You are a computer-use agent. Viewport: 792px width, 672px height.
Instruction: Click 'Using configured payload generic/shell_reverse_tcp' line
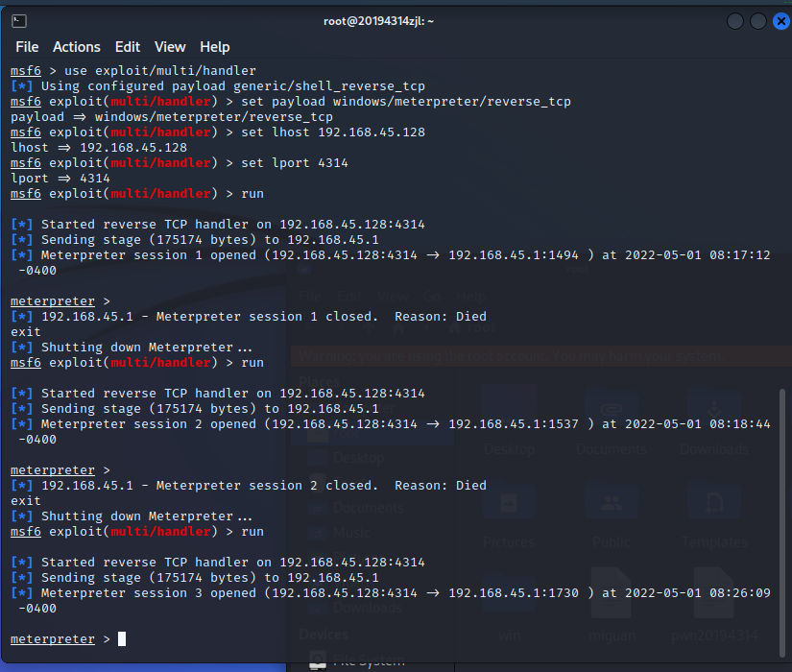[x=218, y=85]
